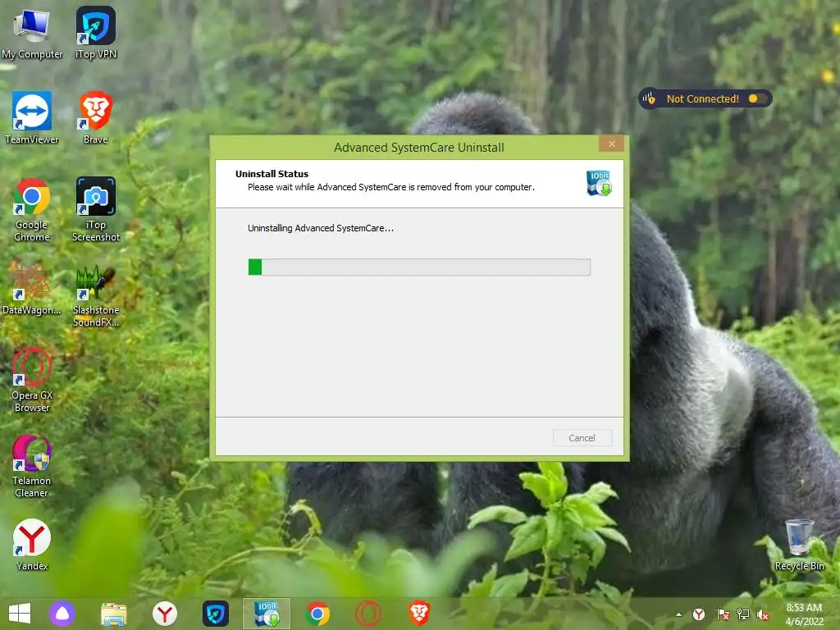Screen dimensions: 840x630
Task: Select the Slashstone SoundFX desktop shortcut
Action: [x=96, y=295]
